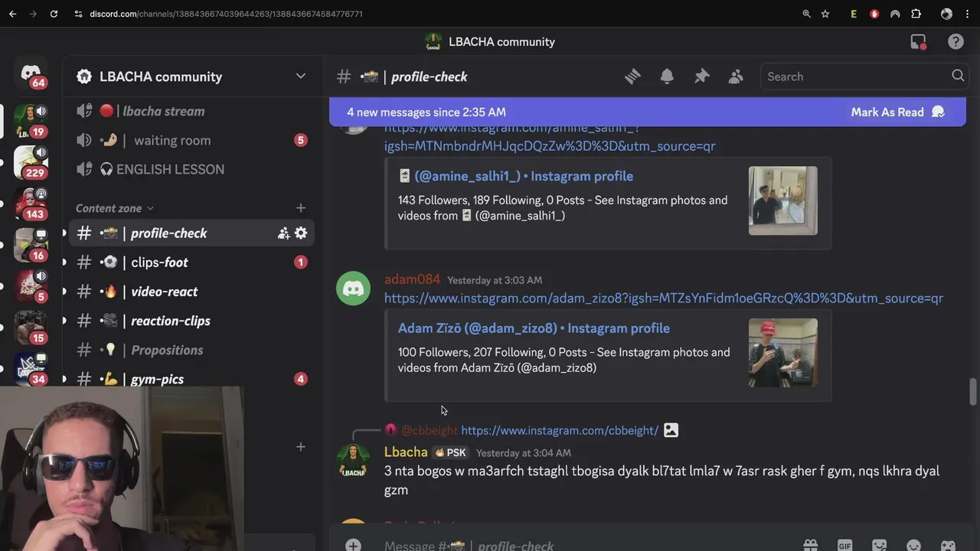
Task: Select server with 16 badge
Action: coord(31,244)
